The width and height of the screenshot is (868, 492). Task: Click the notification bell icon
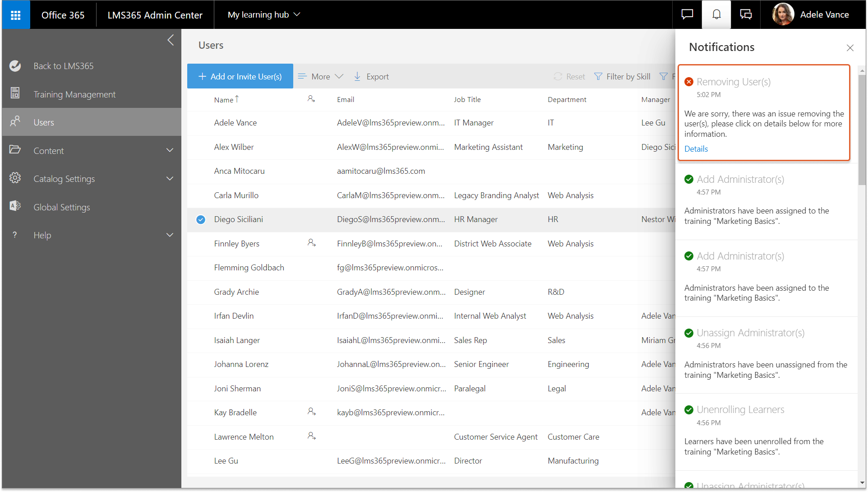tap(716, 15)
